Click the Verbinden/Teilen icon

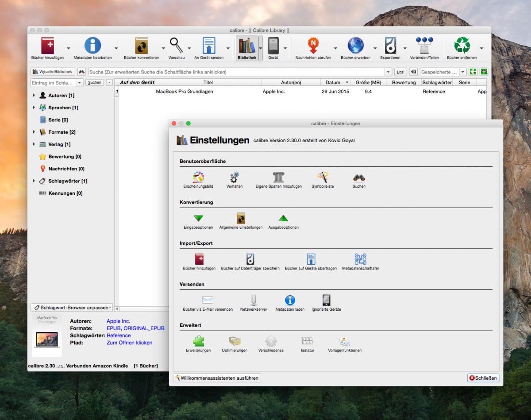click(x=424, y=46)
